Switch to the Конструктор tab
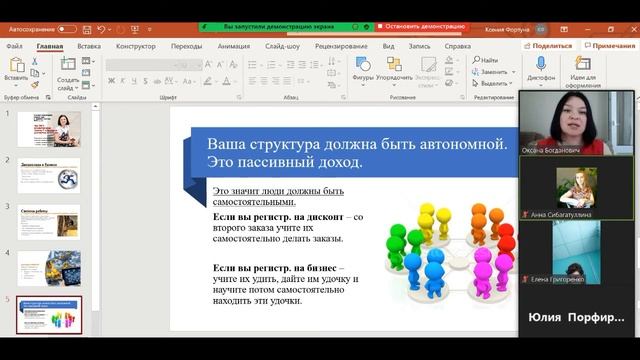The width and height of the screenshot is (640, 360). click(x=136, y=46)
